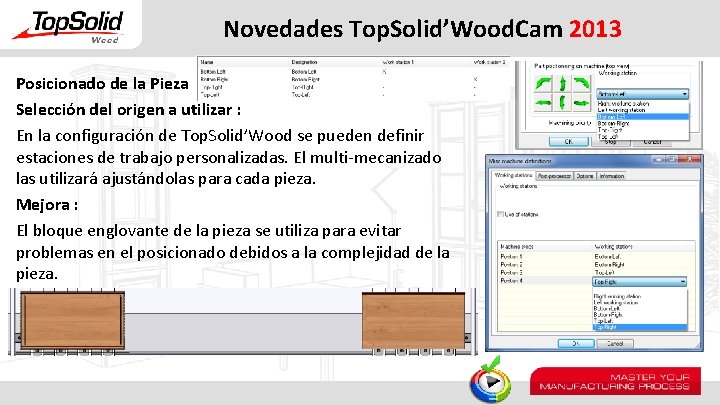Select the Bottom Right row in Name column
Viewport: 720px width, 405px height.
click(x=214, y=79)
